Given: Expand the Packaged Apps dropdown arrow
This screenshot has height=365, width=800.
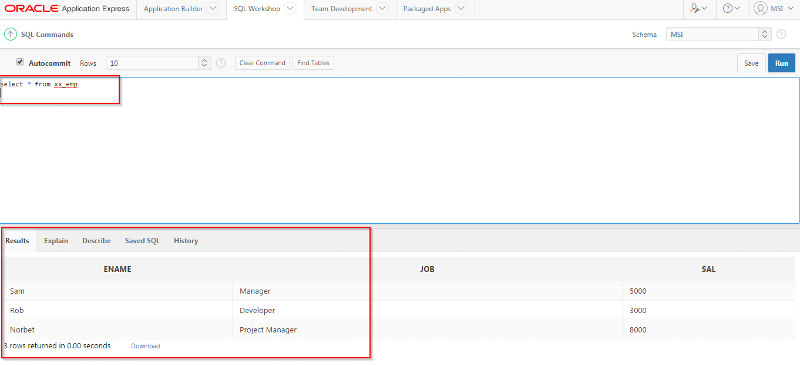Looking at the screenshot, I should (x=461, y=9).
